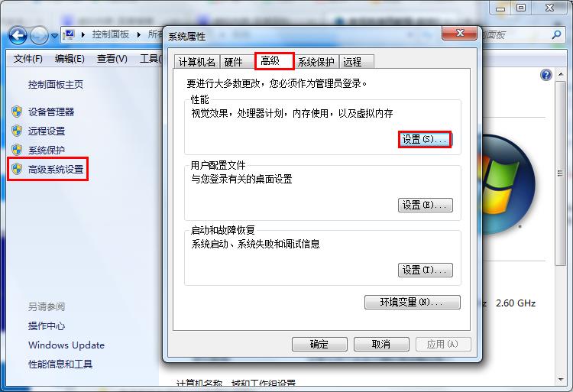This screenshot has height=392, width=573.
Task: Expand the 控制面板 breadcrumb arrow
Action: click(x=138, y=34)
